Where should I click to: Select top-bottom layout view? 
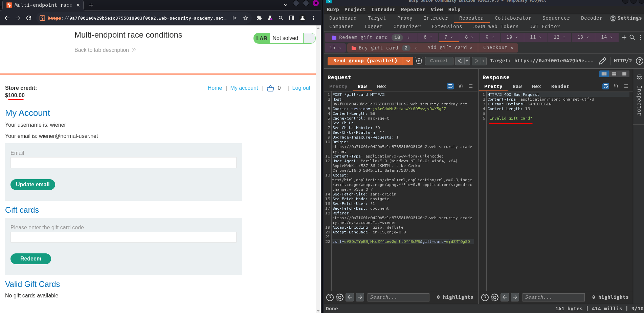[x=614, y=74]
